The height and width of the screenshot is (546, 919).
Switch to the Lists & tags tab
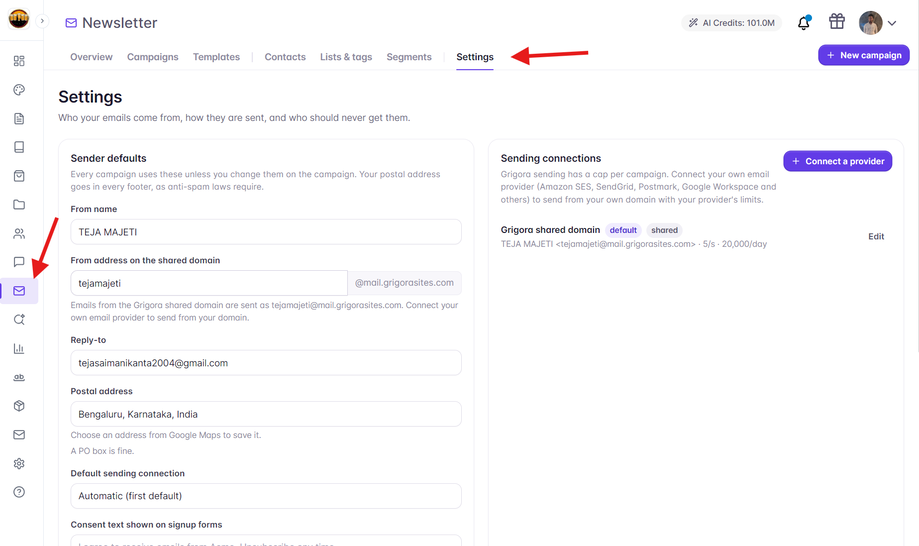tap(346, 57)
